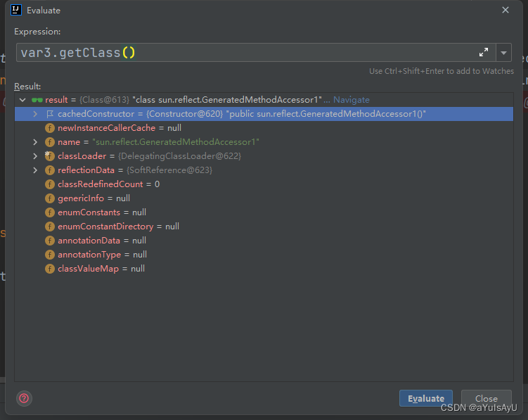This screenshot has width=528, height=420.
Task: Click field icon next to reflectionData
Action: (x=50, y=170)
